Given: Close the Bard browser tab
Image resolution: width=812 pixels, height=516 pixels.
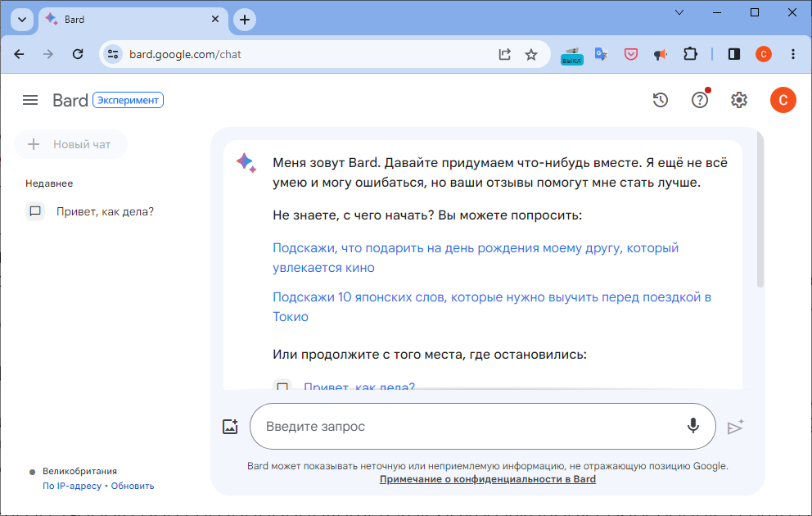Looking at the screenshot, I should pos(215,19).
